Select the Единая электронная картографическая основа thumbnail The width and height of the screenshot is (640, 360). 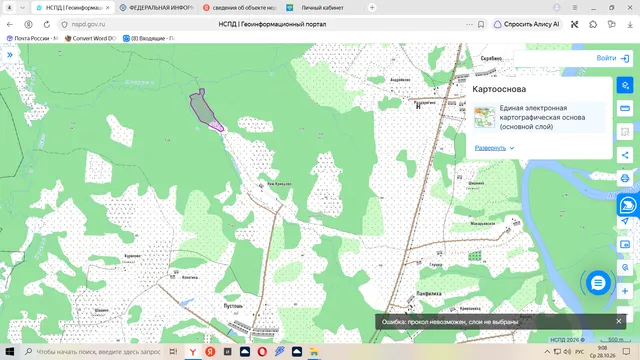click(x=484, y=117)
